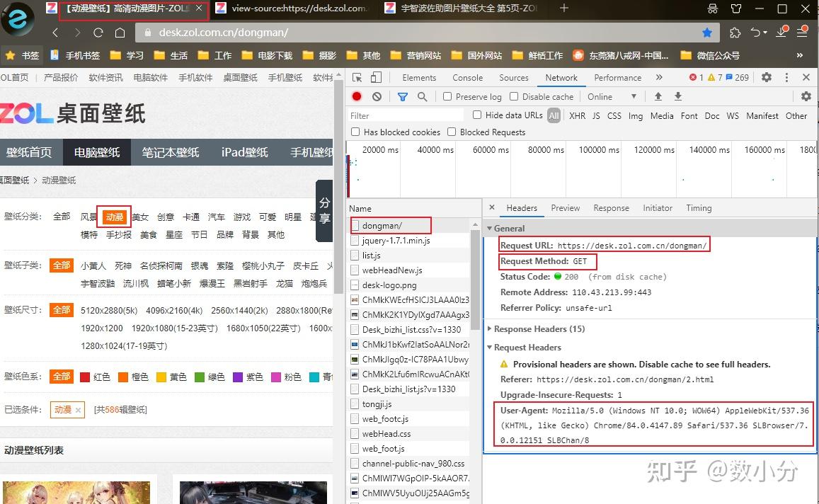Choose 2560x1440(2k) wallpaper size

pyautogui.click(x=239, y=311)
